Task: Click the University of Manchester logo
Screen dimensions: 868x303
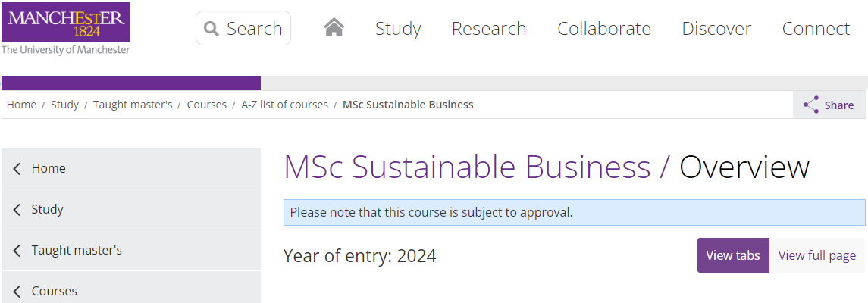Action: [65, 29]
